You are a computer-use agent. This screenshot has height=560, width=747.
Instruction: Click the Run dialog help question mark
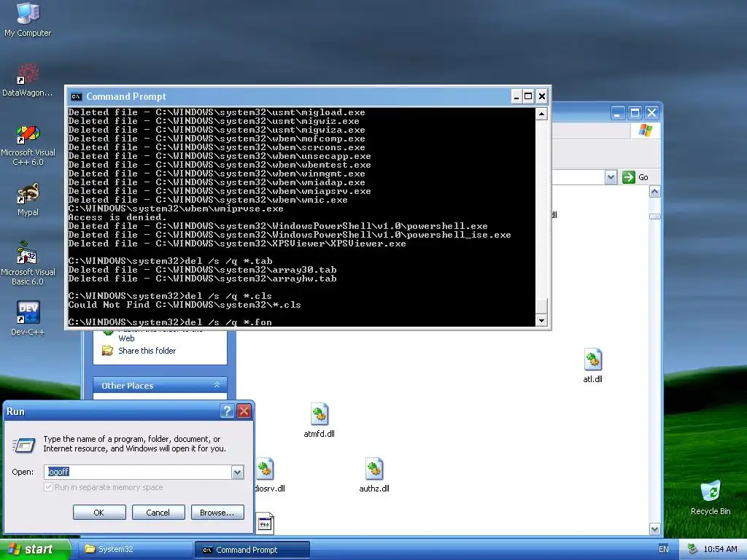click(228, 411)
